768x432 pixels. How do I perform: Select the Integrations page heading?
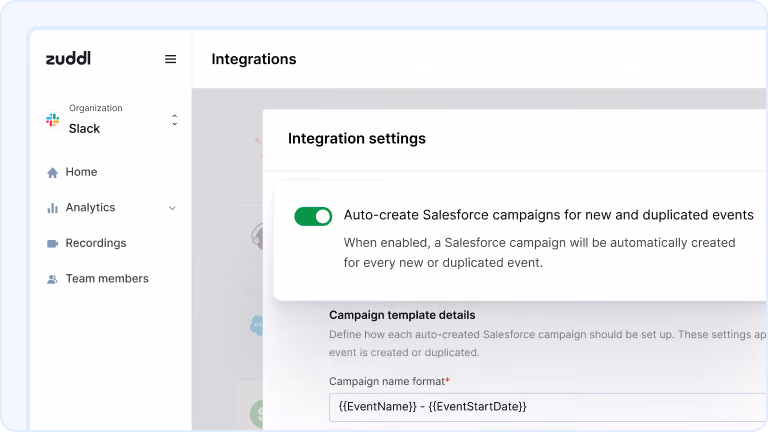pos(254,59)
